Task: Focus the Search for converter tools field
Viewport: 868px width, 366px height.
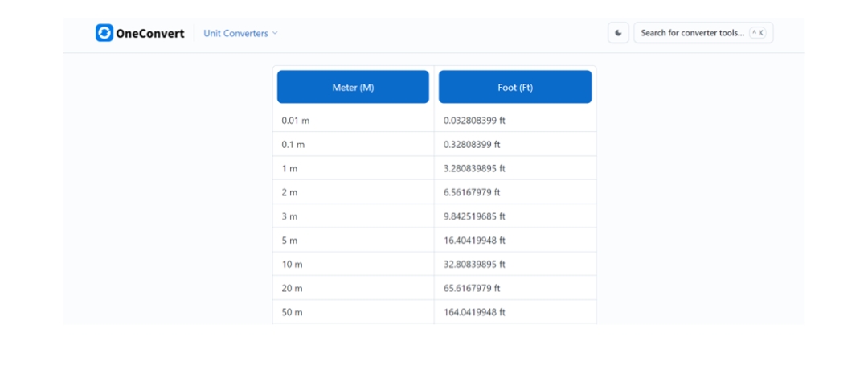Action: pos(703,33)
